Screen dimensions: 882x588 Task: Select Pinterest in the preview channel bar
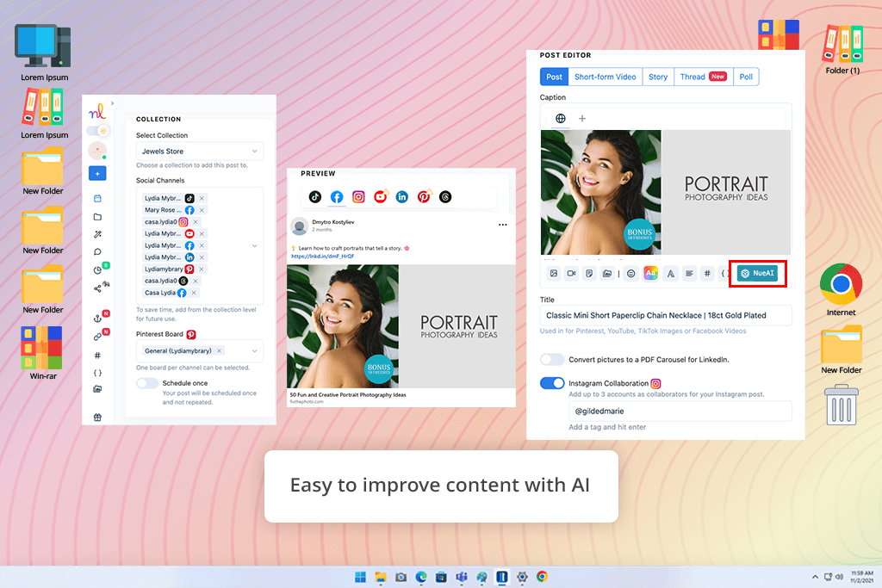tap(424, 197)
